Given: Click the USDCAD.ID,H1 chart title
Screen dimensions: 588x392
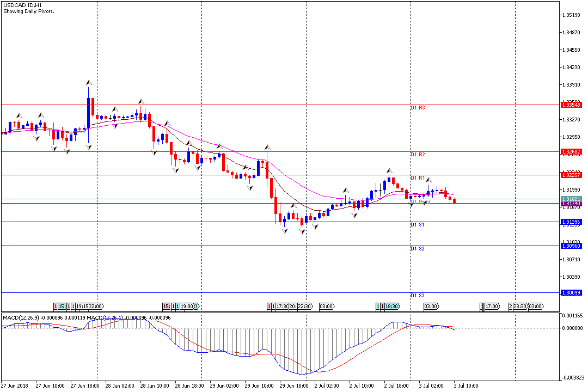Looking at the screenshot, I should pos(23,5).
